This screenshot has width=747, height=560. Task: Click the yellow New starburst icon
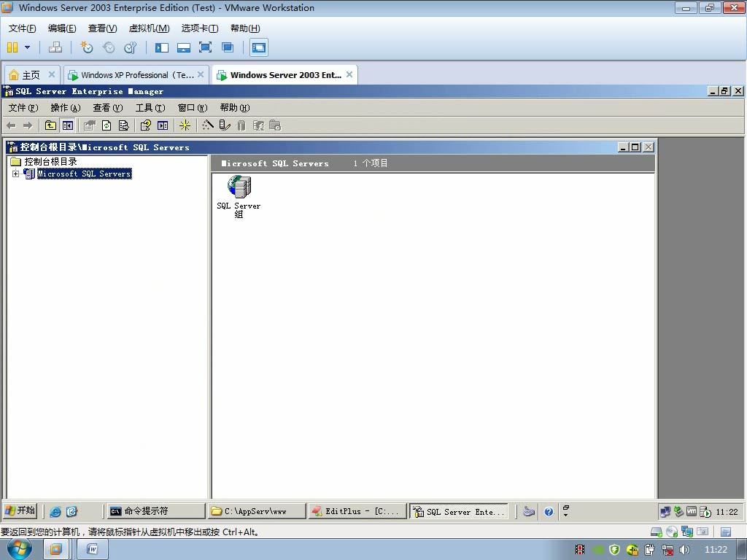(185, 125)
